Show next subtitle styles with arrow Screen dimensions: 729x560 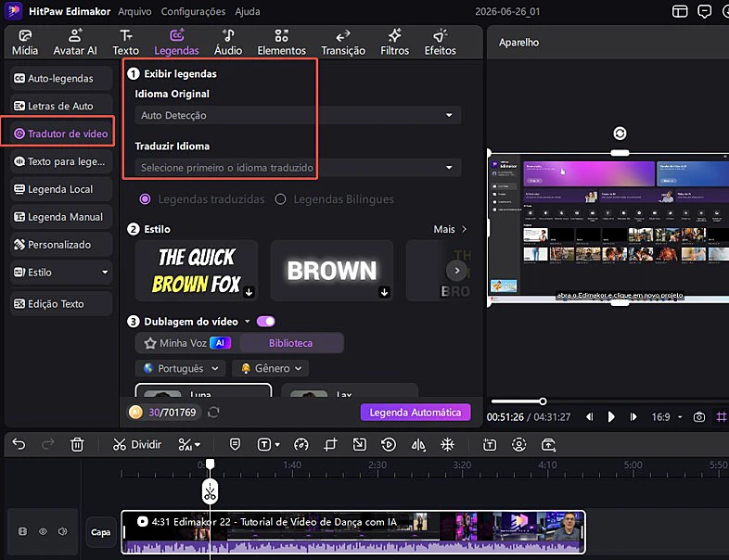457,270
